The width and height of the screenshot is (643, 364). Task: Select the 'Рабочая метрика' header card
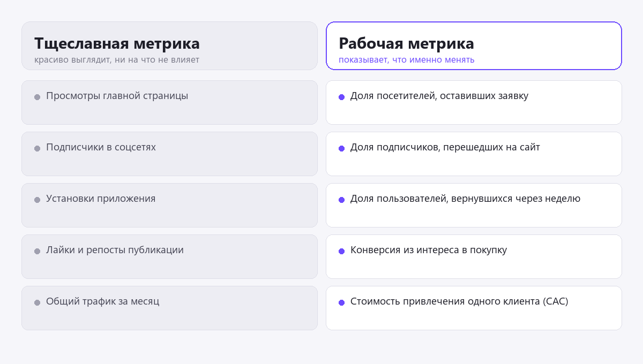tap(474, 46)
